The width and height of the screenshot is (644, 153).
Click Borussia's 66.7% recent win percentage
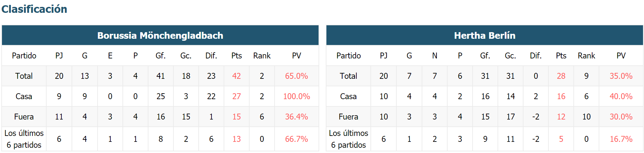coord(297,139)
